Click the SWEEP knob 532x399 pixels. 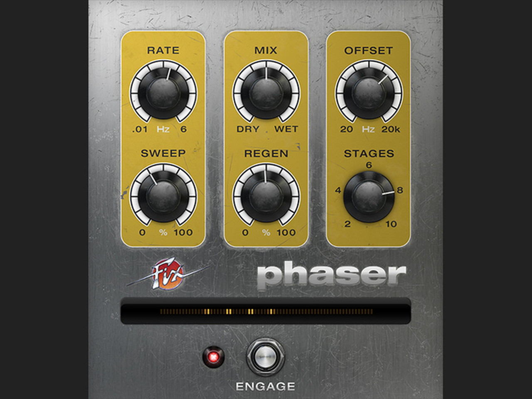click(163, 196)
